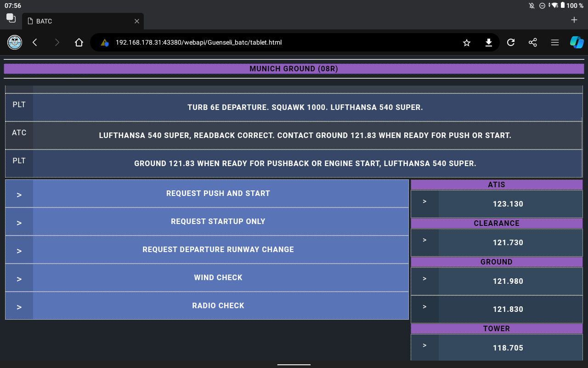Reload the page with the refresh icon
The width and height of the screenshot is (588, 368).
[511, 42]
